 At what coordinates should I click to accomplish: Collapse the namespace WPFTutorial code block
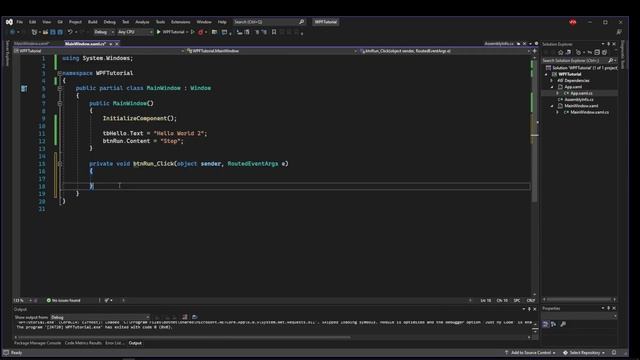[x=60, y=73]
